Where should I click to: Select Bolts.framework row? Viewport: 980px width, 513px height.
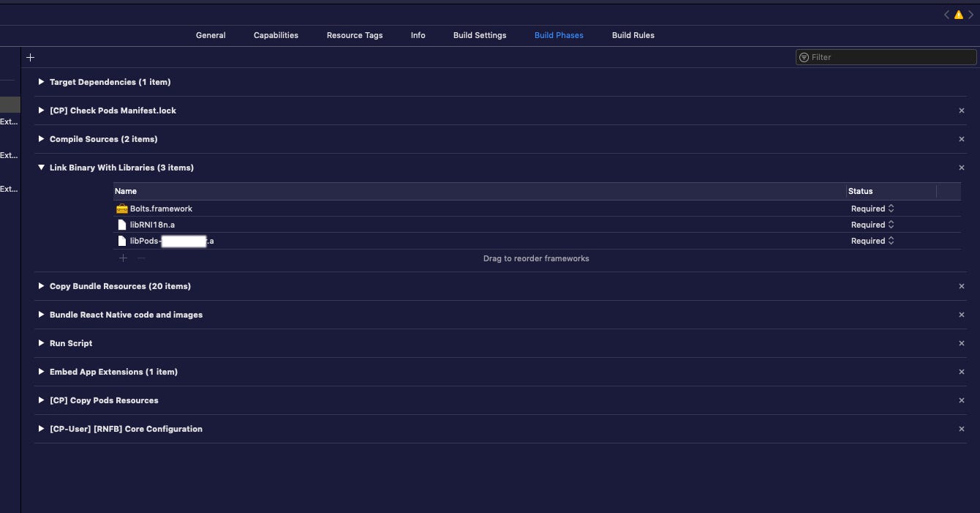coord(537,209)
